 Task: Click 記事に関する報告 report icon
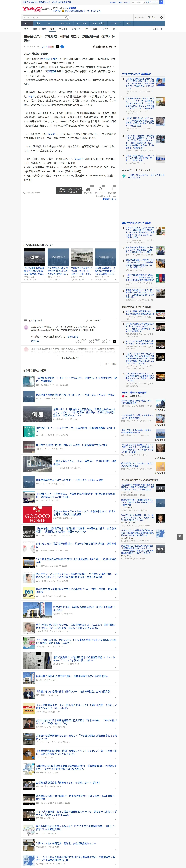32,193
